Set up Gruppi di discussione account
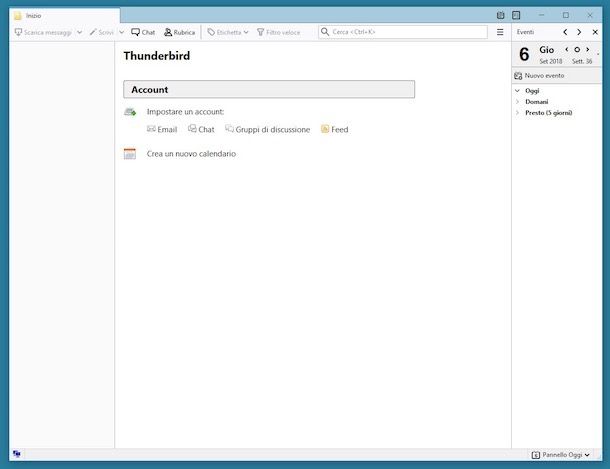This screenshot has width=610, height=469. pyautogui.click(x=268, y=130)
